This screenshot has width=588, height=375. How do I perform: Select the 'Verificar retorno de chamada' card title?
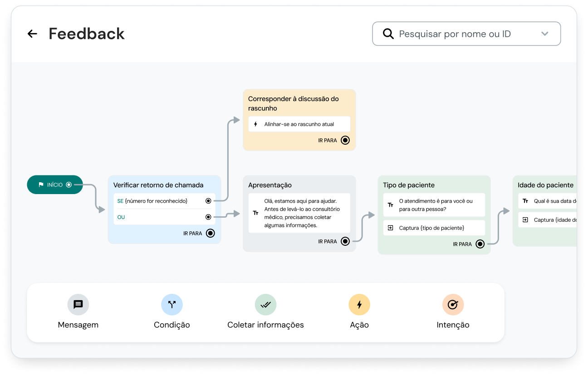tap(158, 185)
